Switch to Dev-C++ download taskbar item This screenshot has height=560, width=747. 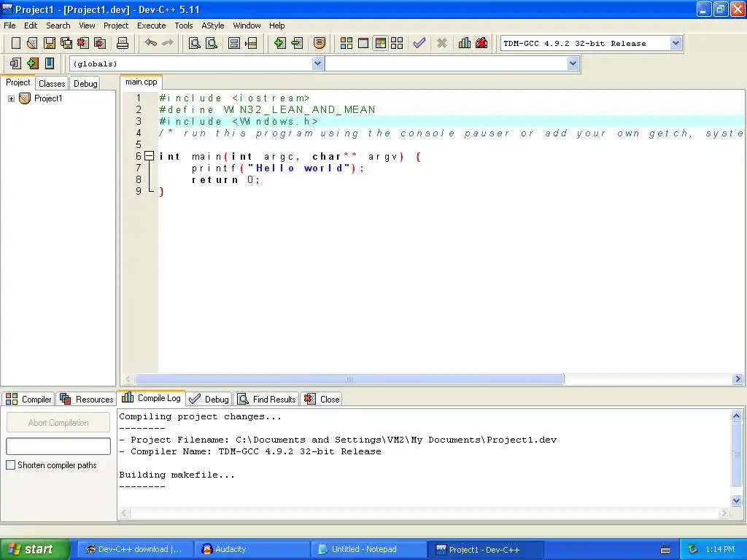135,549
